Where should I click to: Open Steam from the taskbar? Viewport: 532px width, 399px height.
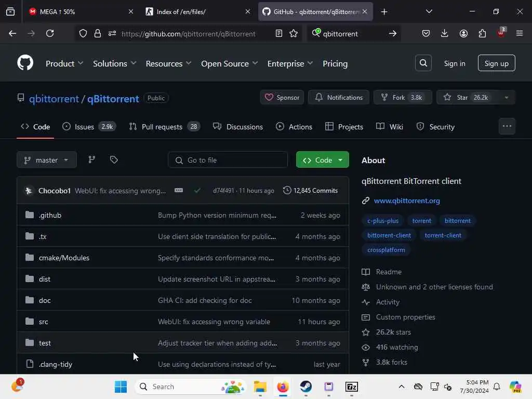click(x=305, y=387)
